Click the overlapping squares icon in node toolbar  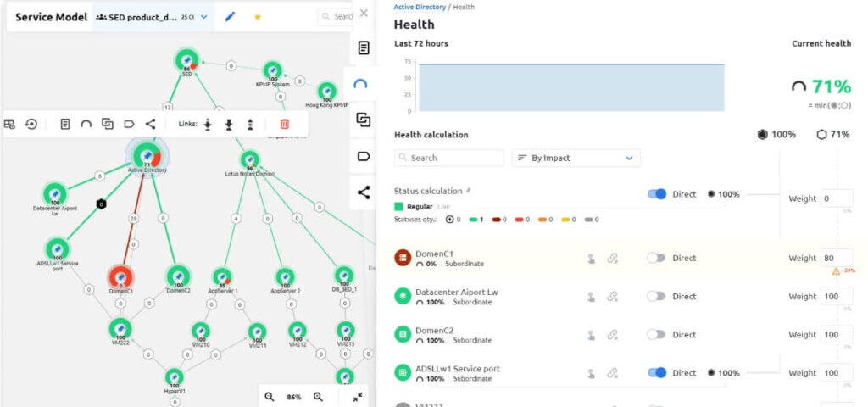pyautogui.click(x=108, y=124)
